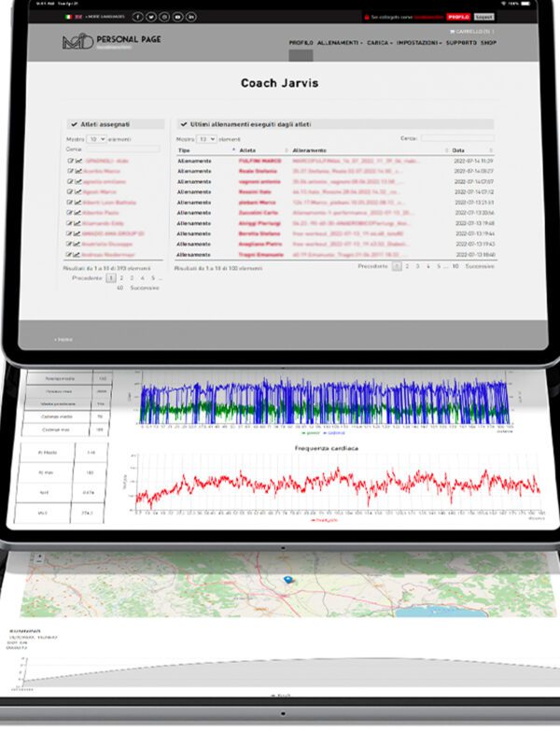This screenshot has height=747, width=560.
Task: Open Mostra elementi dropdown in workouts table
Action: point(205,138)
